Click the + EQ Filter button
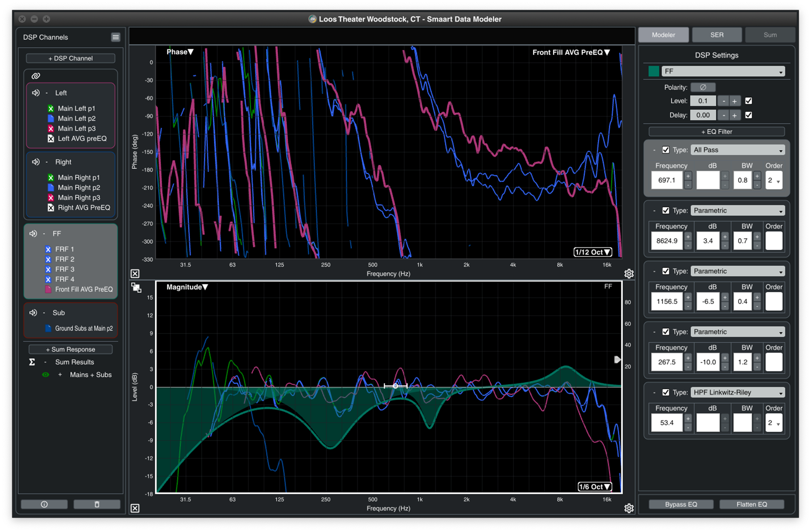 point(716,132)
